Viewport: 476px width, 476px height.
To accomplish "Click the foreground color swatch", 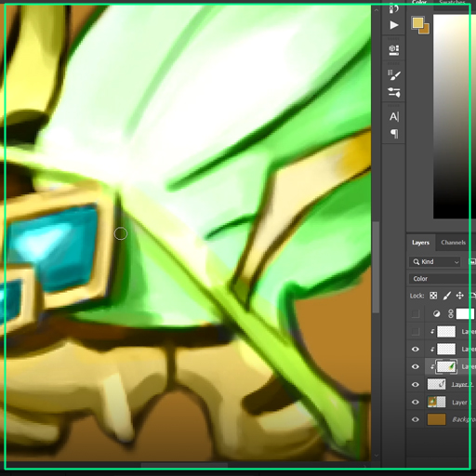I will pos(417,23).
